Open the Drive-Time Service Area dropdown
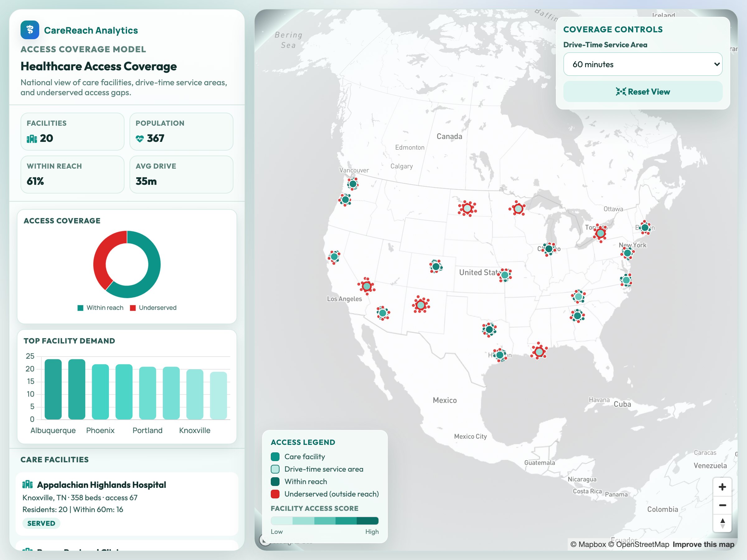Screen dimensions: 747x560 coord(643,64)
